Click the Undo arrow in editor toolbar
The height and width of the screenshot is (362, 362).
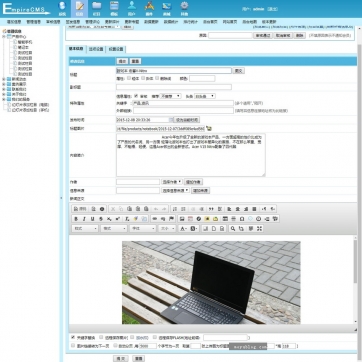[156, 209]
